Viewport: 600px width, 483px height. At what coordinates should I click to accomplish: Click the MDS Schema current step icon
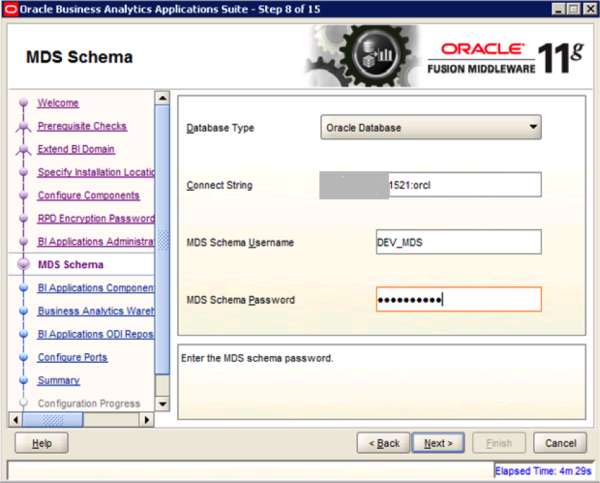20,265
